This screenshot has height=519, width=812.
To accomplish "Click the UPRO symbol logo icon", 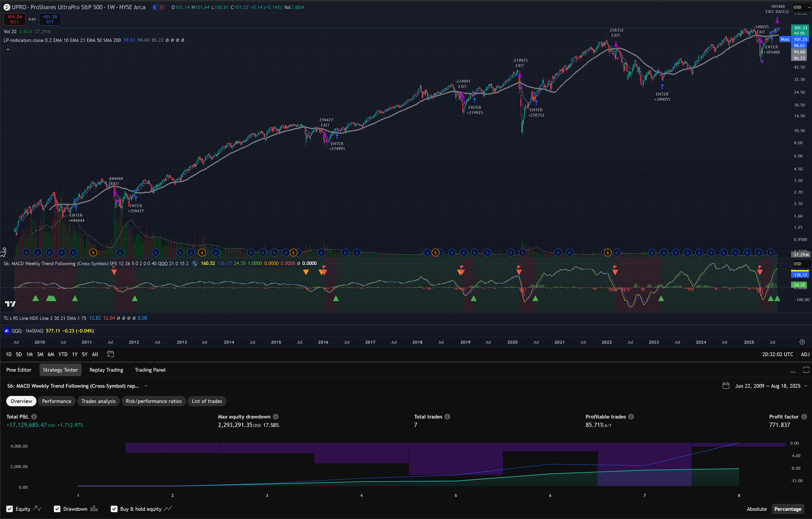I will click(x=7, y=7).
